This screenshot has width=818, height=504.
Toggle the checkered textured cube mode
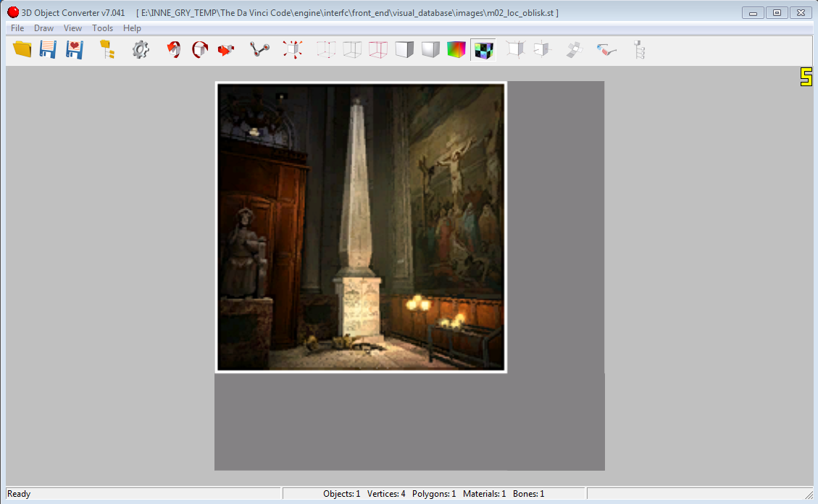[x=483, y=49]
